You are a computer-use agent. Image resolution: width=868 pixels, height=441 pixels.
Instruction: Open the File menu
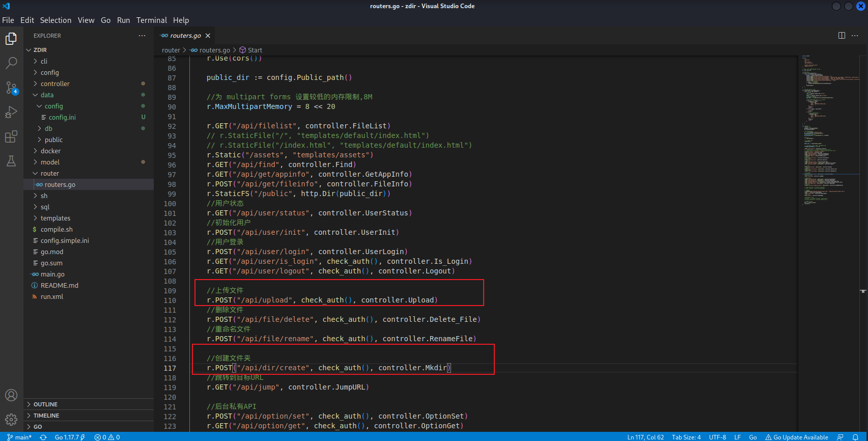click(8, 20)
